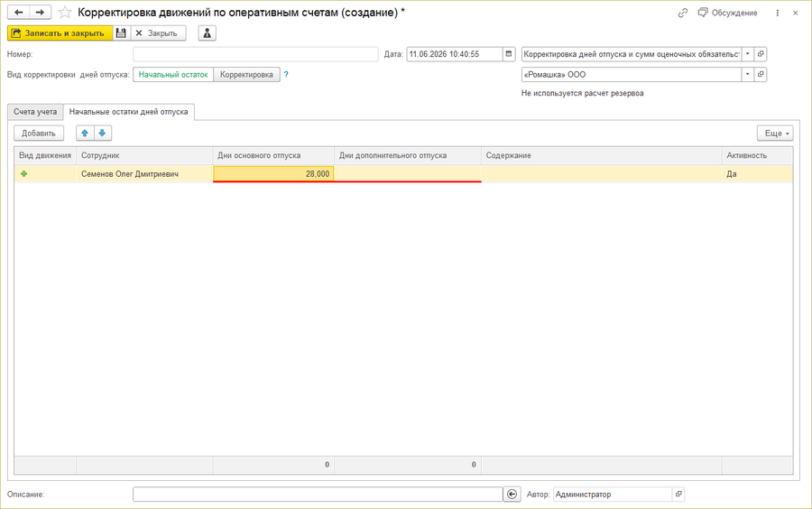
Task: Show help via blue question mark
Action: (x=286, y=75)
